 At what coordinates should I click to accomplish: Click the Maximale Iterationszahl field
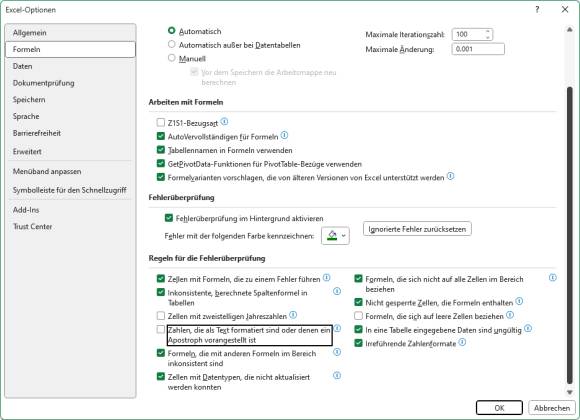[468, 34]
